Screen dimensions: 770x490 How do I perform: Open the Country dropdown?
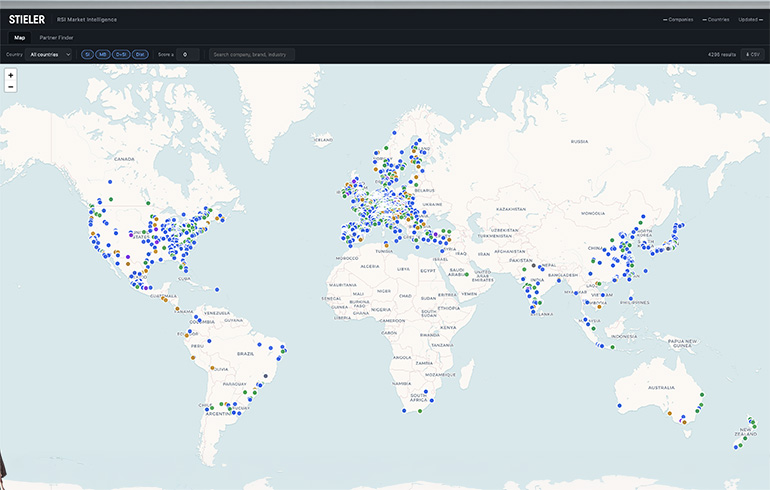[x=49, y=54]
